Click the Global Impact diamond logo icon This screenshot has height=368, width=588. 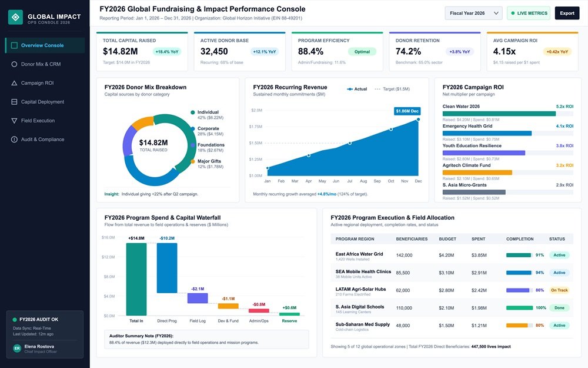15,17
